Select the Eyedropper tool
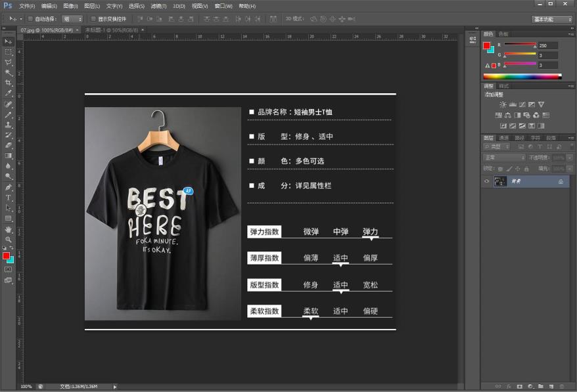 [8, 93]
